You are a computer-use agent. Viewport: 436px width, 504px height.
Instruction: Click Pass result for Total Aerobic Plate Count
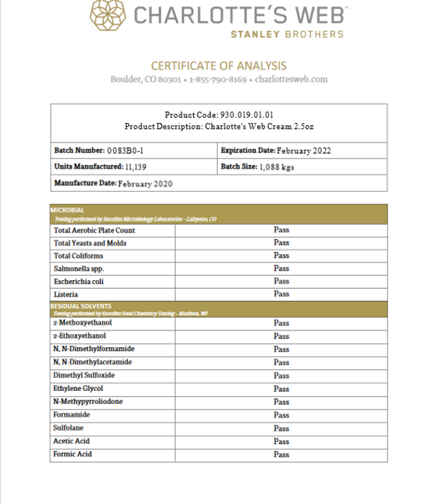(x=282, y=230)
